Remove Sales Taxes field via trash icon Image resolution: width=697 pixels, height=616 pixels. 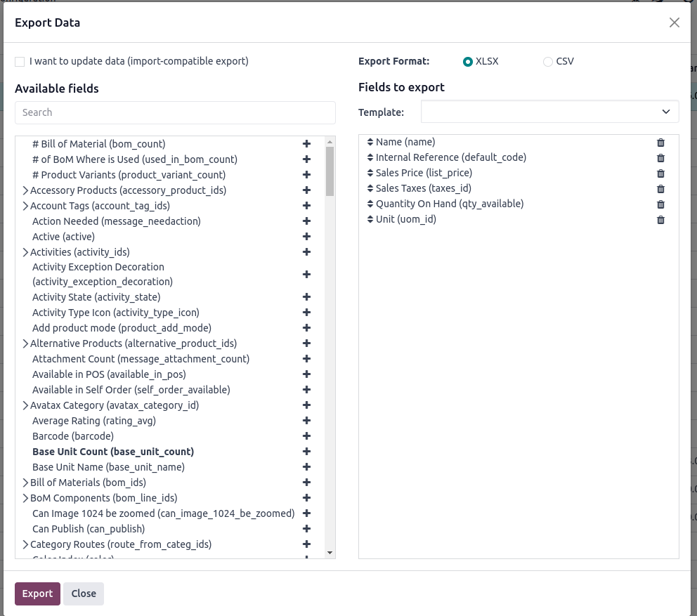tap(660, 189)
